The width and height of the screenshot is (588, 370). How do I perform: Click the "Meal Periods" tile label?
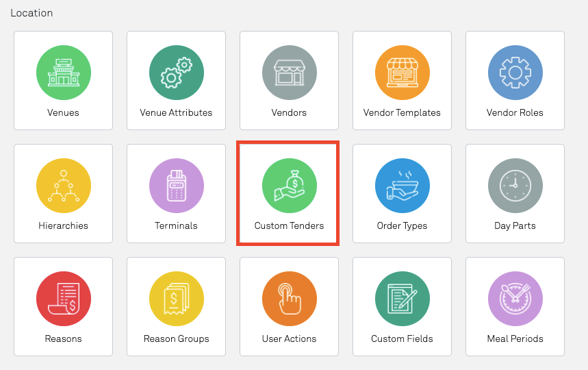tap(515, 338)
